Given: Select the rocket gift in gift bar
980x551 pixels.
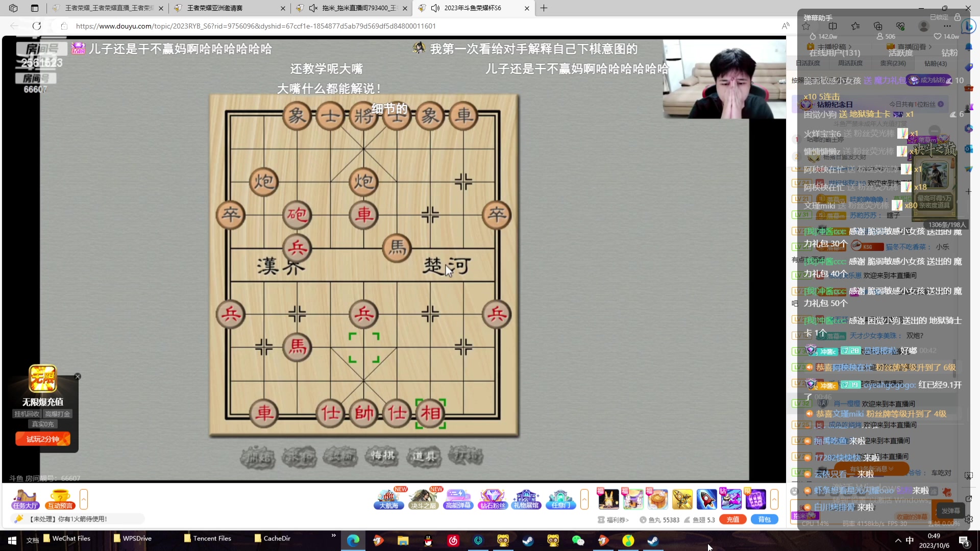Looking at the screenshot, I should click(706, 499).
